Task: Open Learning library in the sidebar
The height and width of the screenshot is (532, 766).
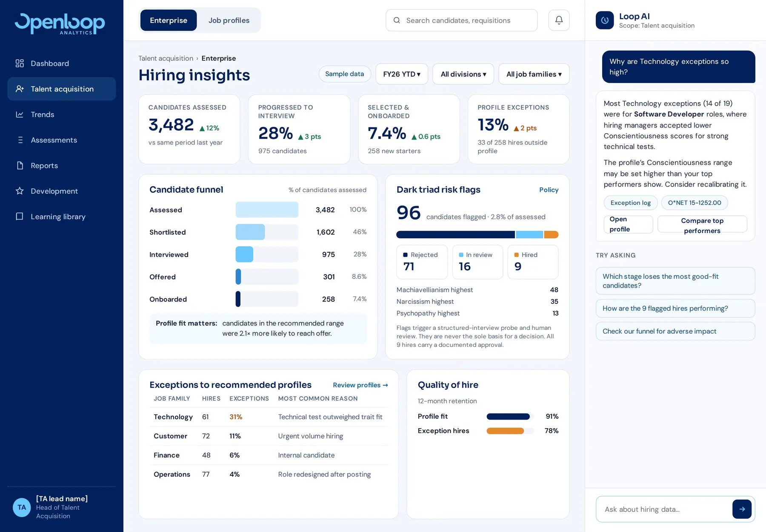Action: (62, 217)
